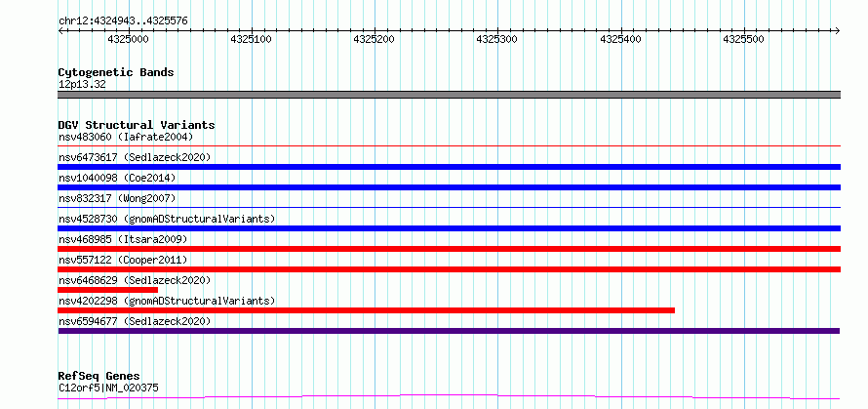Click the nsv468985 (Itsara2009) label
This screenshot has width=868, height=409.
click(x=123, y=239)
